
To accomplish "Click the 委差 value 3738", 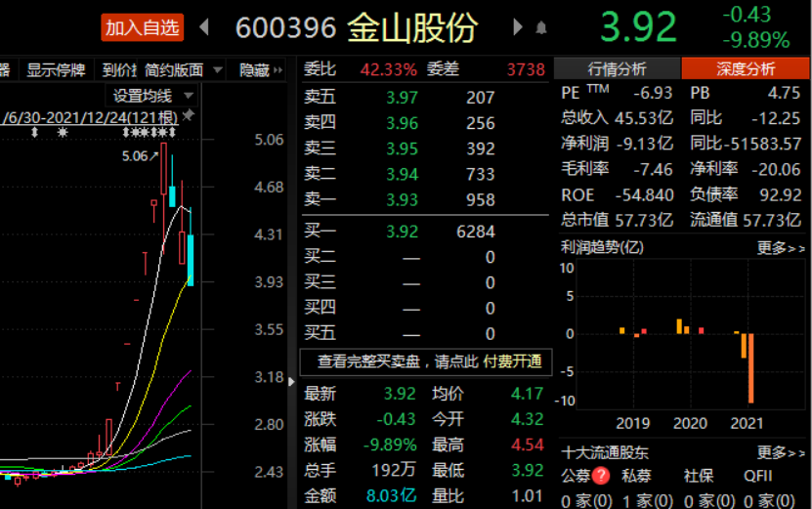I will click(526, 69).
